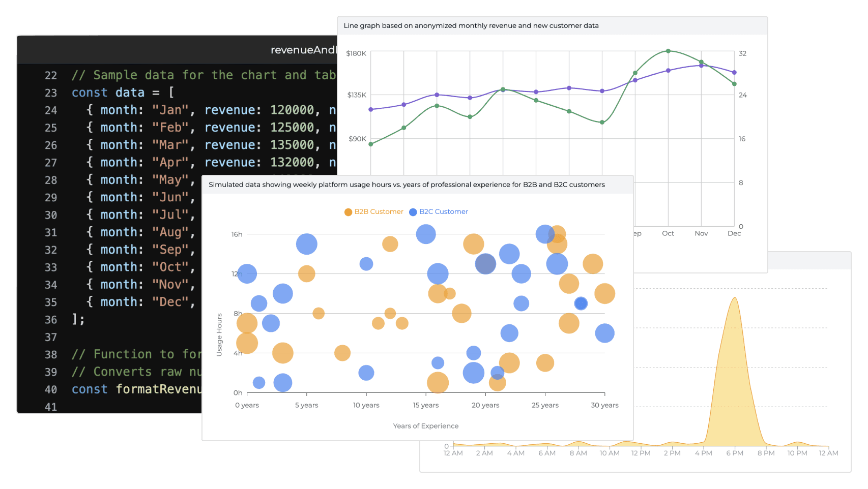Click the 6 PM label on the time axis
This screenshot has width=868, height=489.
734,453
